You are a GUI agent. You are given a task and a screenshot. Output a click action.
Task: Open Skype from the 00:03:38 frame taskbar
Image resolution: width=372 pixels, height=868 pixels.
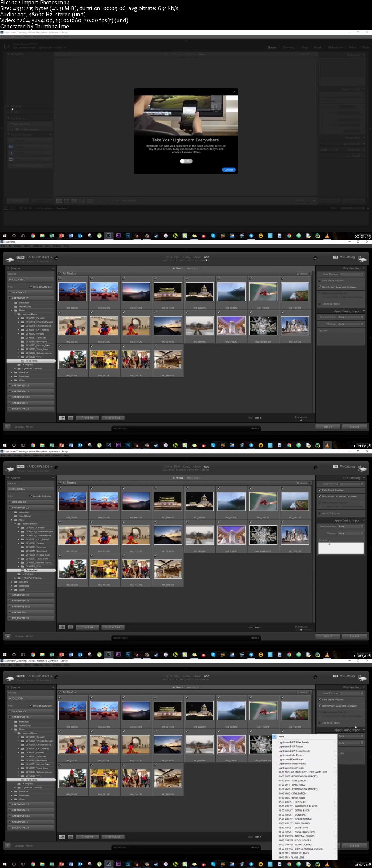tap(213, 445)
